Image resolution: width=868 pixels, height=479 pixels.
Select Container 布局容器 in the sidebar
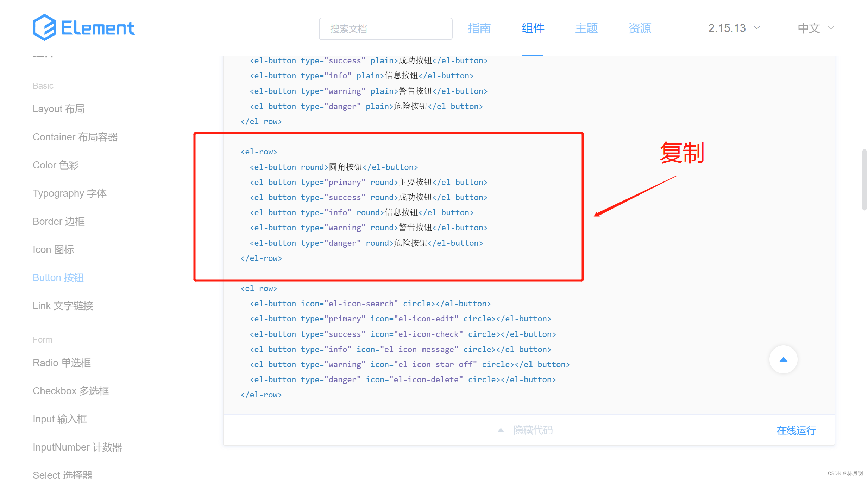pyautogui.click(x=75, y=137)
